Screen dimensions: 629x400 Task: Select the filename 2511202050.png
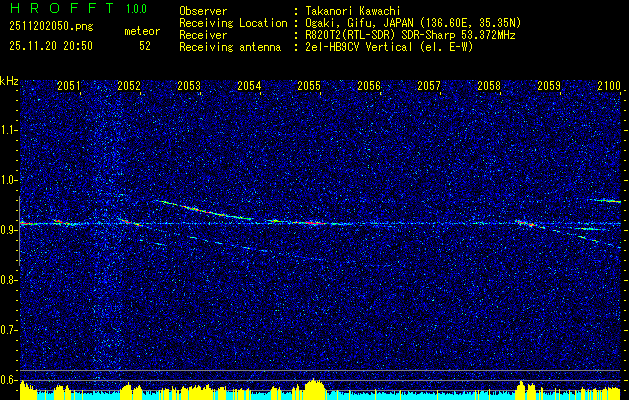tap(51, 27)
